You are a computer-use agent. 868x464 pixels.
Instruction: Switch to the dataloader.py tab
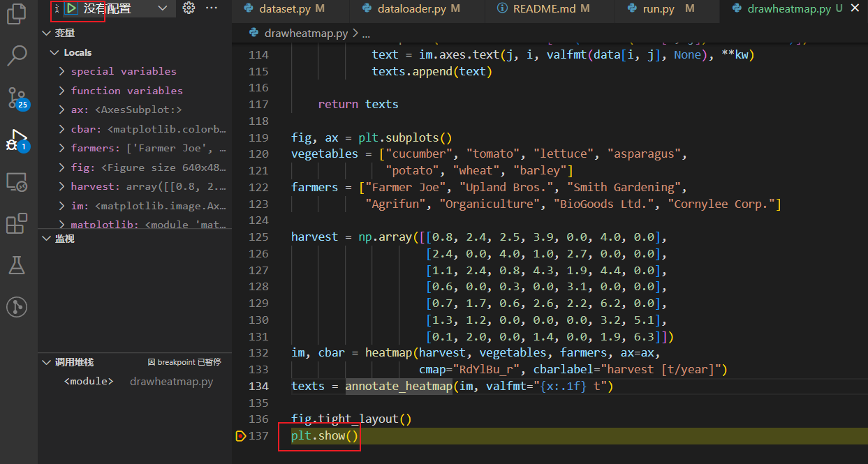(x=411, y=9)
